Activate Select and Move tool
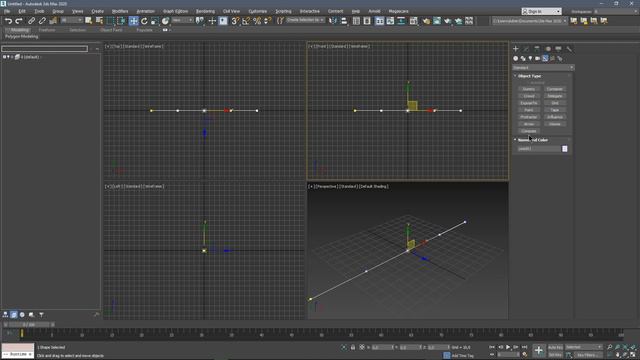This screenshot has width=640, height=360. point(133,20)
